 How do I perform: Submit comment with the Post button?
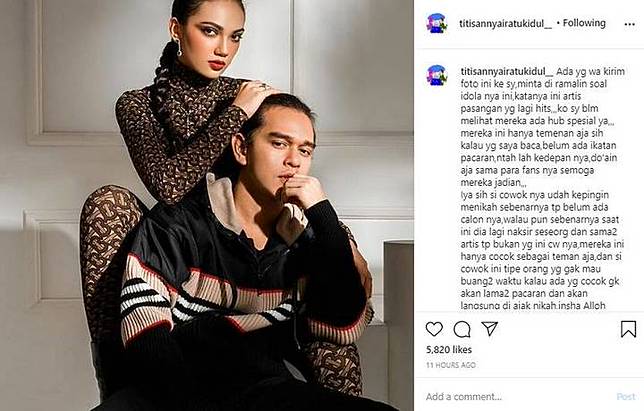coord(626,397)
